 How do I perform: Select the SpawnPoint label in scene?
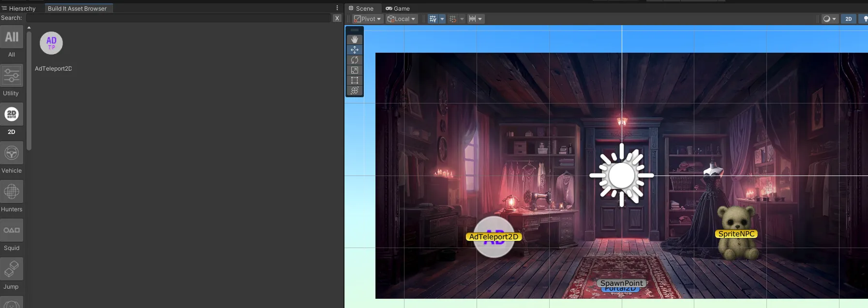622,283
